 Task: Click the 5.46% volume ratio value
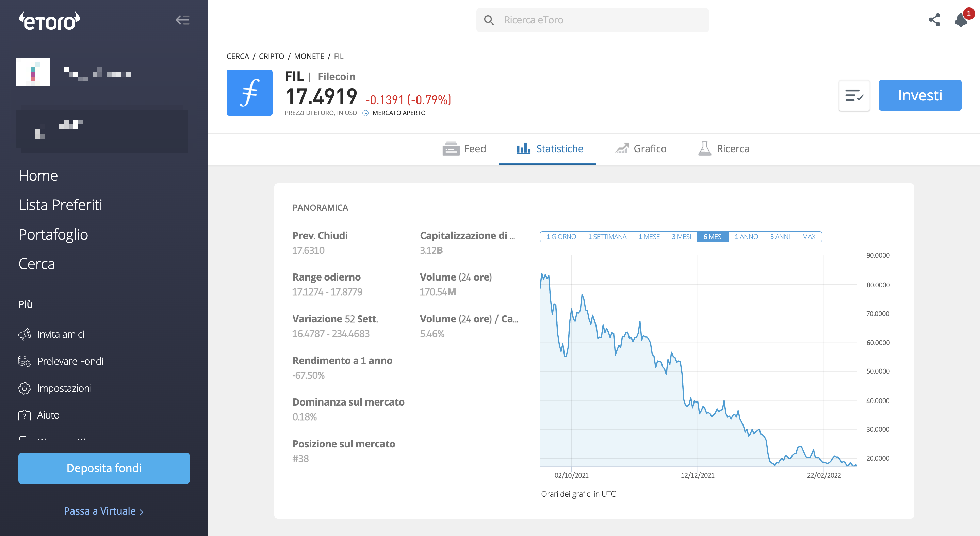(432, 334)
